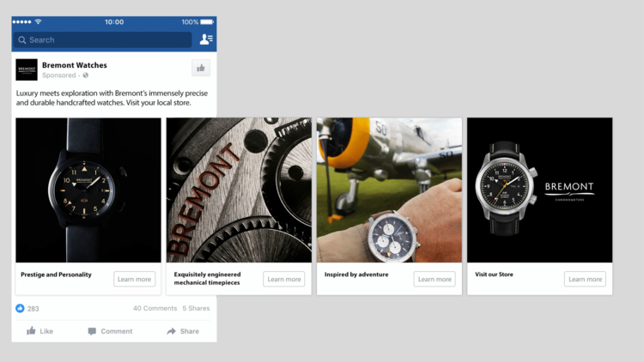The width and height of the screenshot is (644, 362).
Task: Tap the Comment speech bubble icon
Action: (x=92, y=331)
